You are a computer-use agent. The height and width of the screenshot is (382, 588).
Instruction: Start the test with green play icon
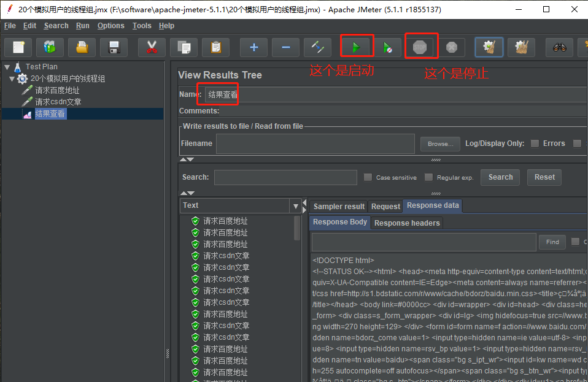pos(356,48)
